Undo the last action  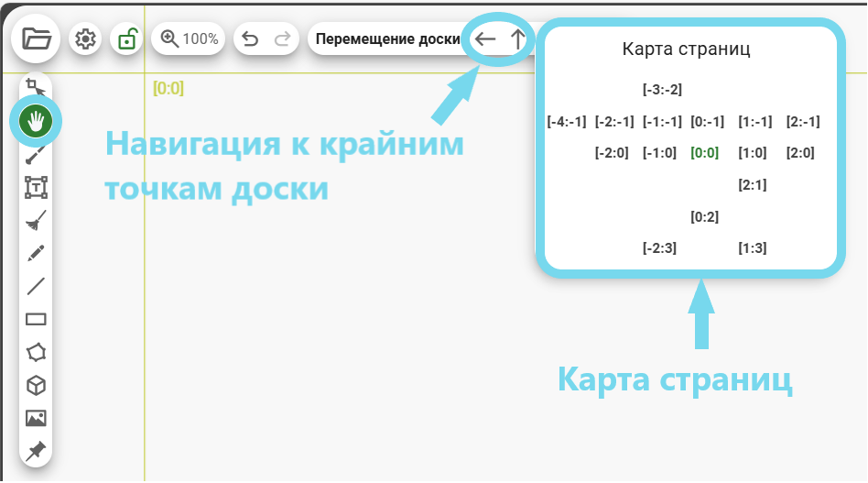(250, 39)
